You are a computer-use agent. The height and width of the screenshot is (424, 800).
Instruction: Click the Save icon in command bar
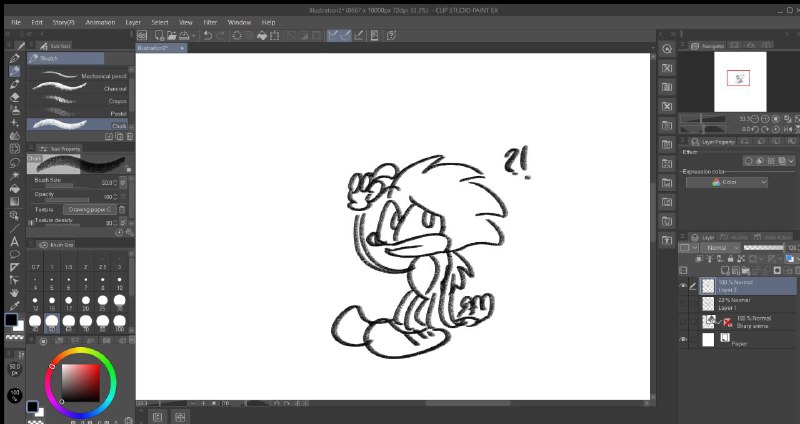click(184, 35)
